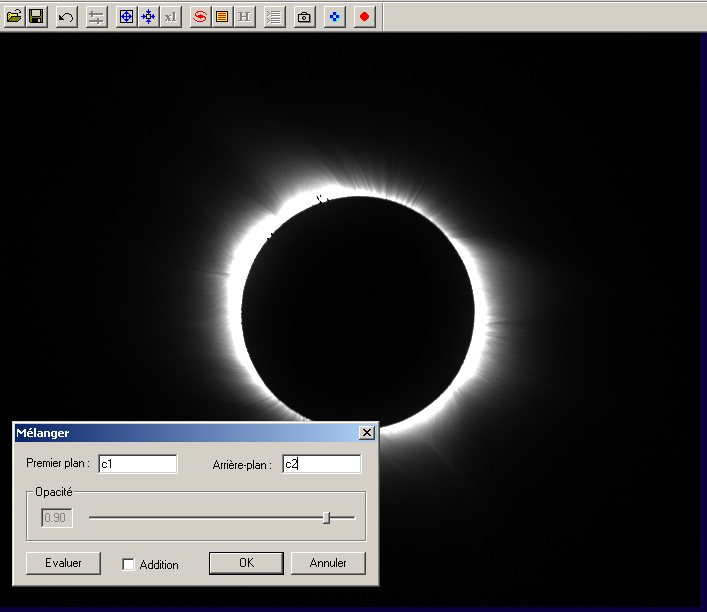Click the Mélanger dialog title bar
The height and width of the screenshot is (612, 707).
[196, 433]
